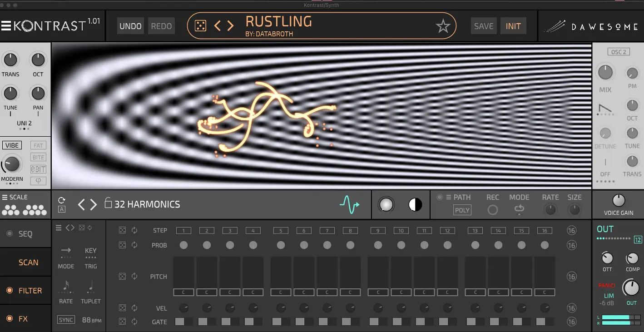Image resolution: width=644 pixels, height=332 pixels.
Task: Click the teal waveform icon
Action: click(x=349, y=205)
